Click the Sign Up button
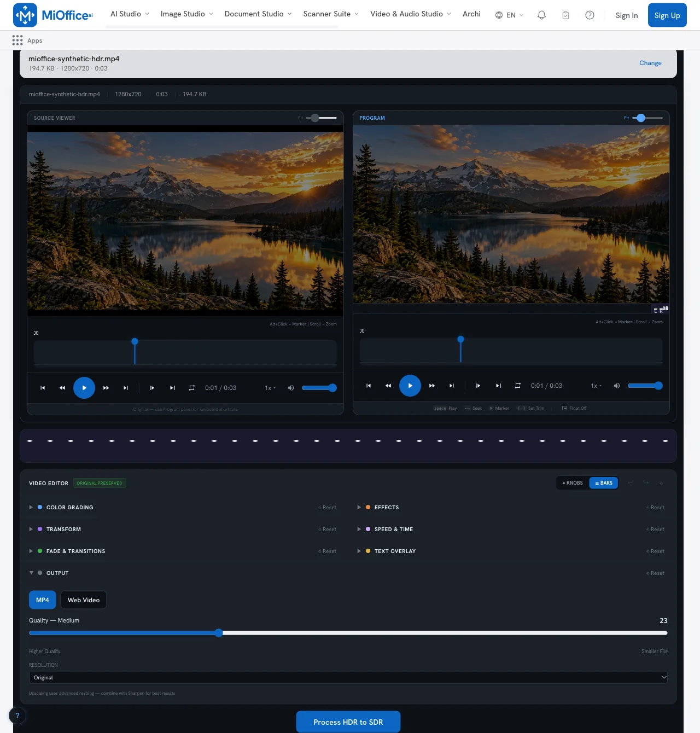The width and height of the screenshot is (700, 733). 667,15
